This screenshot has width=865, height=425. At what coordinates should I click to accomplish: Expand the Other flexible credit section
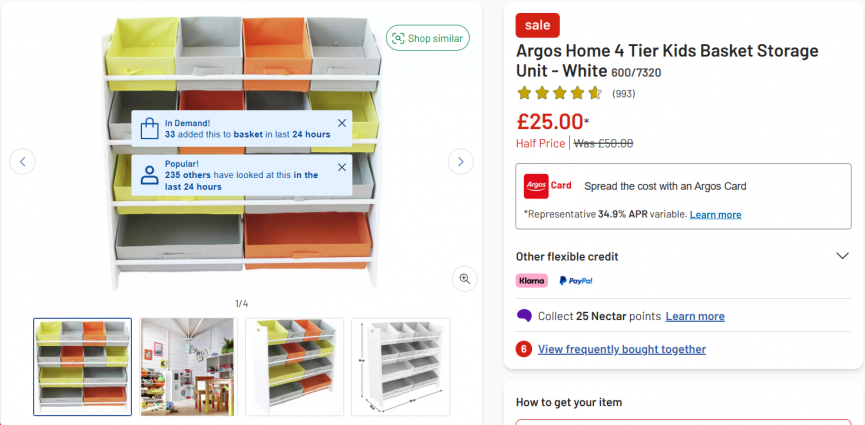(x=842, y=256)
